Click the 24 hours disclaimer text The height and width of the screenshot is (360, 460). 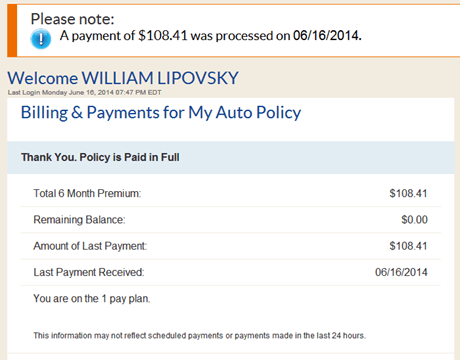click(x=199, y=335)
